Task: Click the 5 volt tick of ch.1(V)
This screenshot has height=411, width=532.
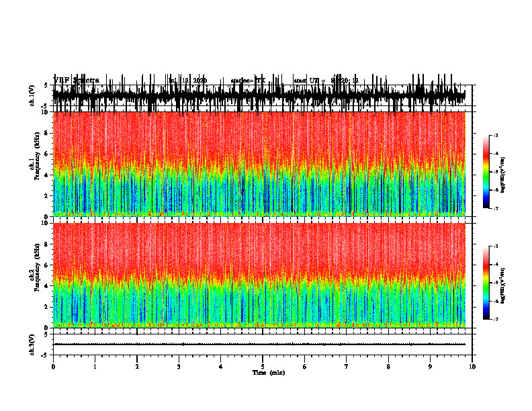Action: tap(46, 85)
